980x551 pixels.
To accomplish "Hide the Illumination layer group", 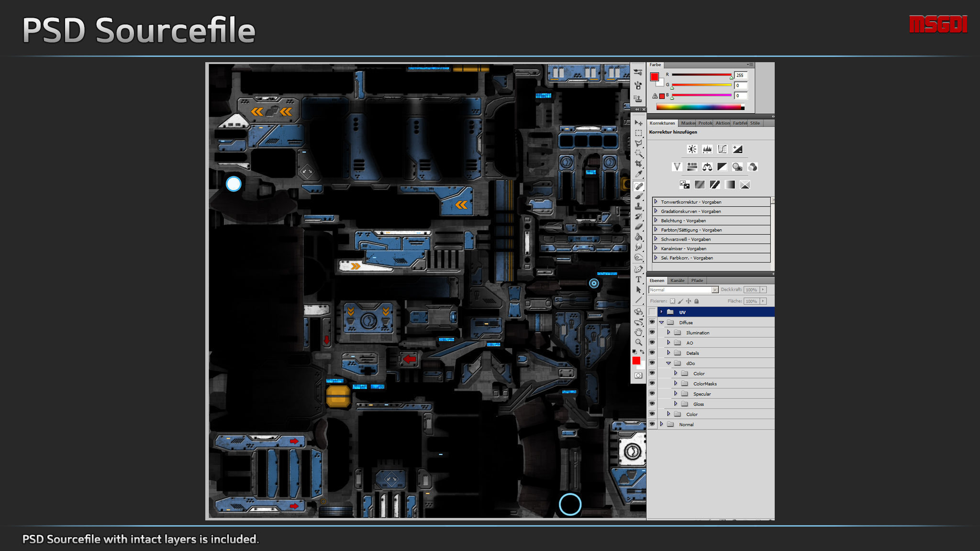I will click(652, 332).
